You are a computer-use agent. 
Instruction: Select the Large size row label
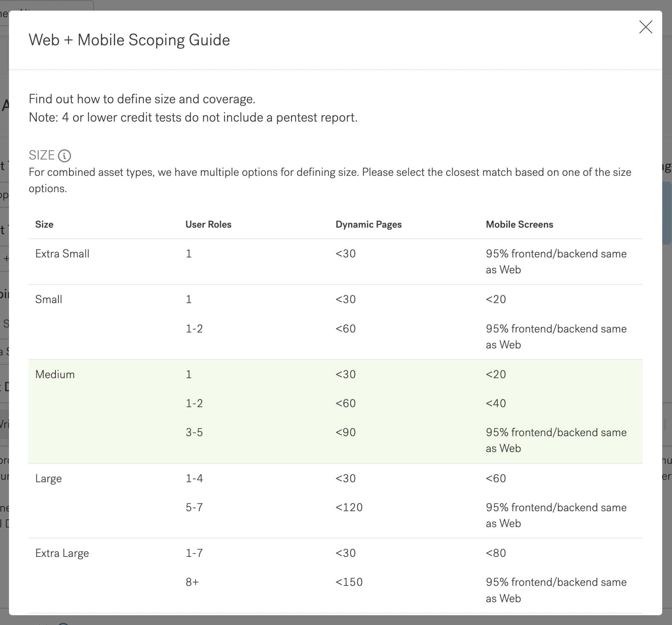(48, 478)
